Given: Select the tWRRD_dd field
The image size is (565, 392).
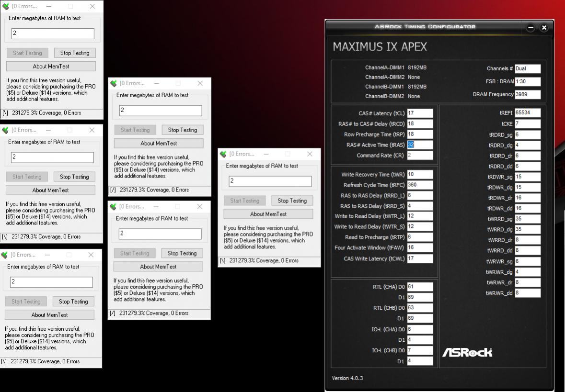Looking at the screenshot, I should (x=528, y=250).
